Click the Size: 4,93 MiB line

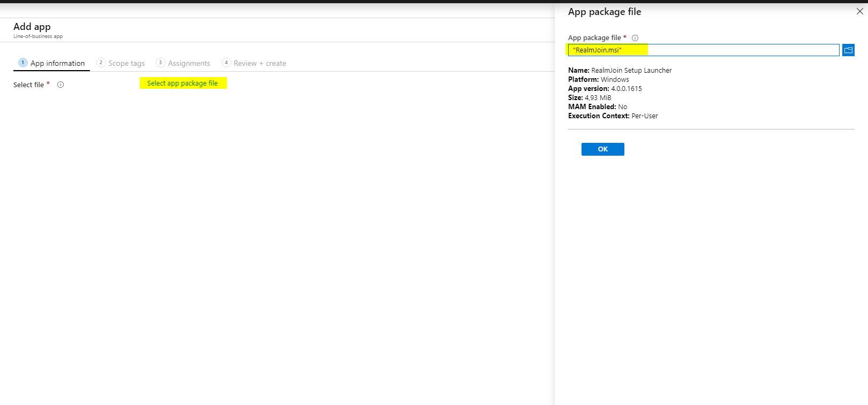590,98
